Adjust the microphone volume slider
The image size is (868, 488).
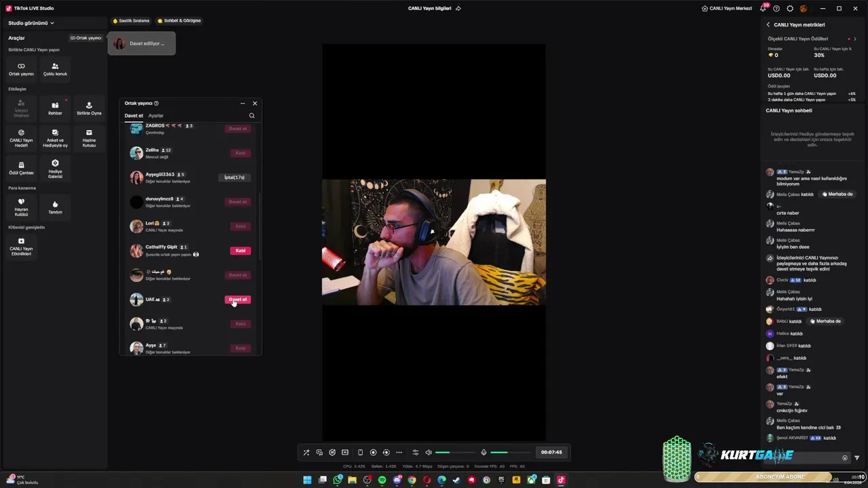tap(511, 452)
